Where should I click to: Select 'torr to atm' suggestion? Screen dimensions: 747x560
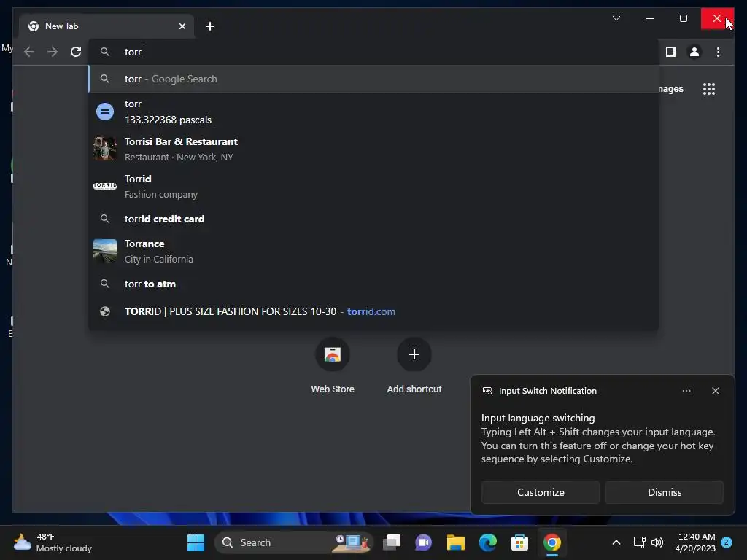pyautogui.click(x=374, y=284)
